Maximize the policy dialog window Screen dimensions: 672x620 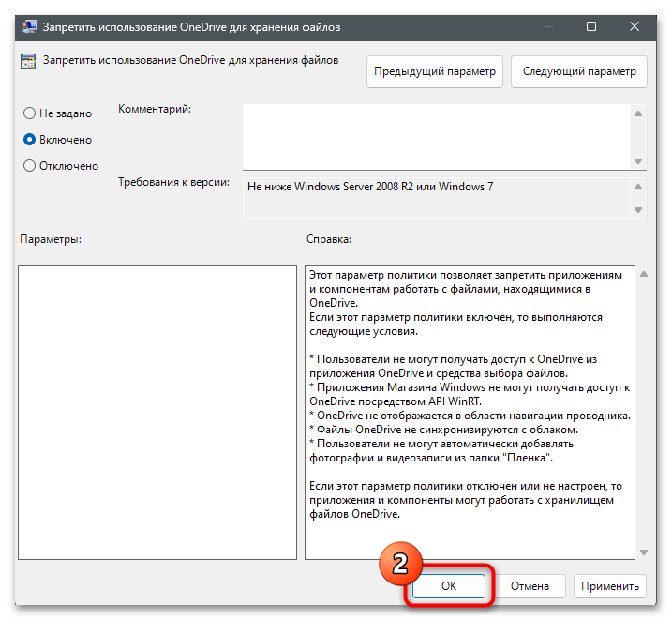click(591, 26)
